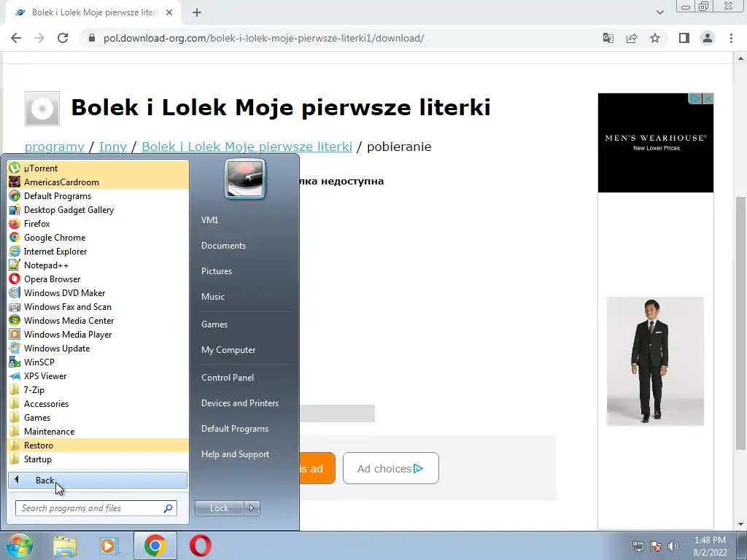The height and width of the screenshot is (560, 747).
Task: Open Documents from the Start menu right pane
Action: (x=223, y=245)
